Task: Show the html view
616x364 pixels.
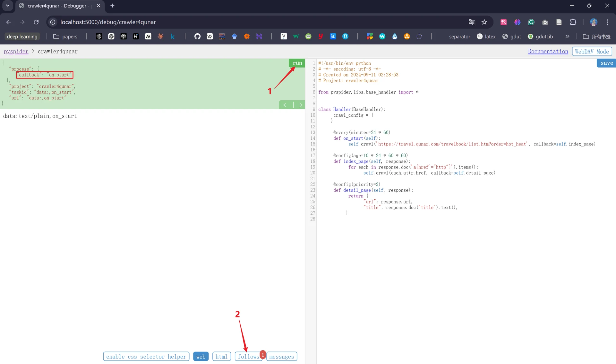Action: (221, 357)
